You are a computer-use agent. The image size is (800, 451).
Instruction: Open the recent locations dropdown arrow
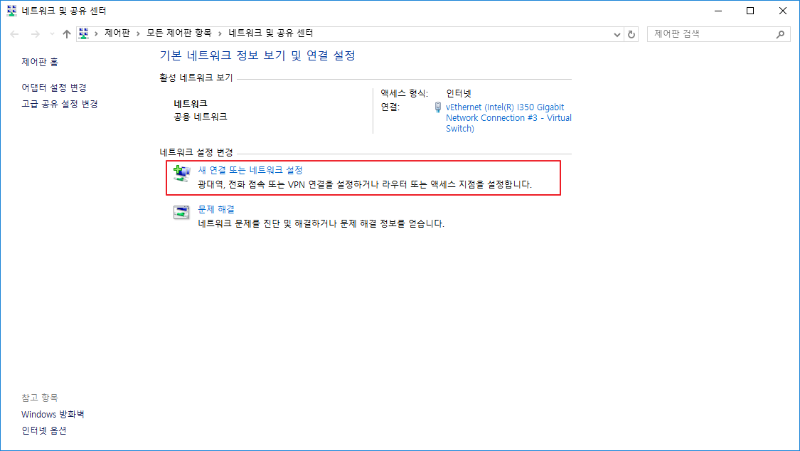tap(51, 34)
